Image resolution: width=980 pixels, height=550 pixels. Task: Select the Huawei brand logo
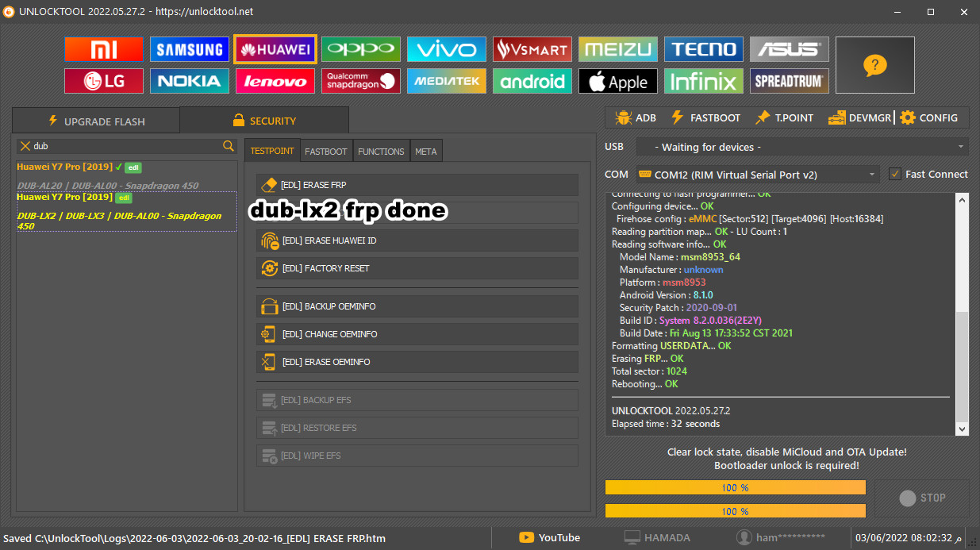pos(275,48)
